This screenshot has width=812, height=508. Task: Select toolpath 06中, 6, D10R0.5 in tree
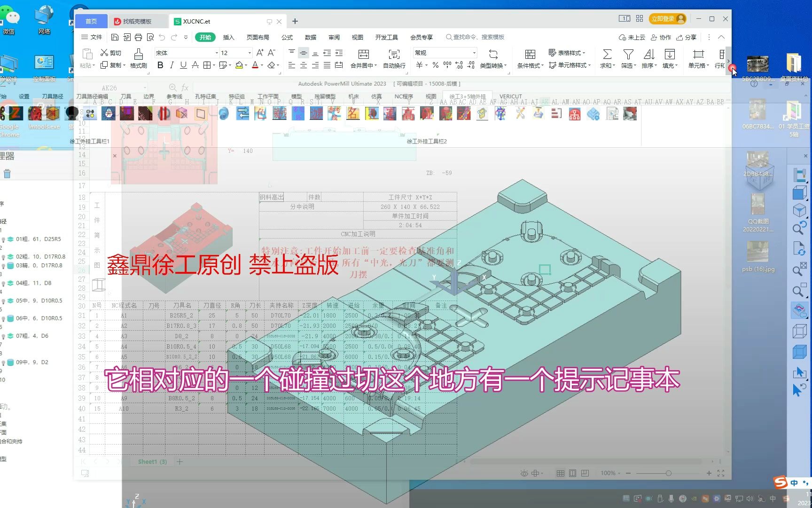(39, 318)
